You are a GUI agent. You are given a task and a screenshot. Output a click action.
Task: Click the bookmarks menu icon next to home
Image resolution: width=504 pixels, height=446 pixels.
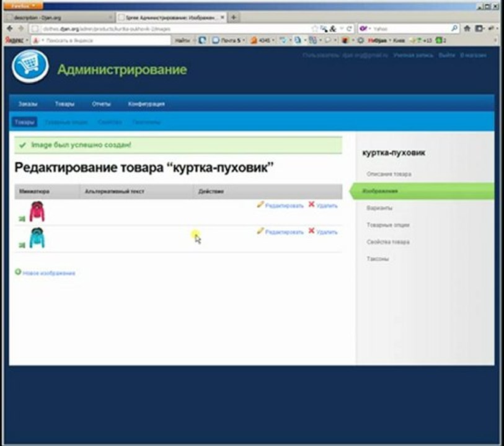tap(479, 28)
